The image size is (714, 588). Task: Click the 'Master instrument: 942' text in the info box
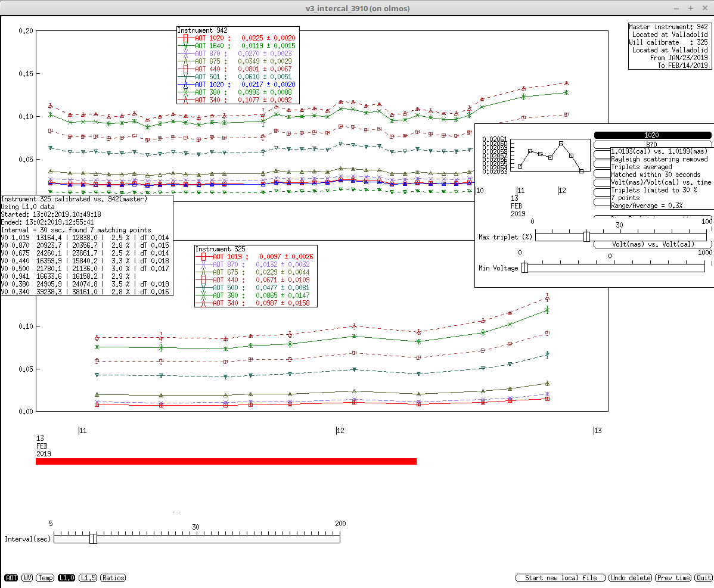[668, 27]
